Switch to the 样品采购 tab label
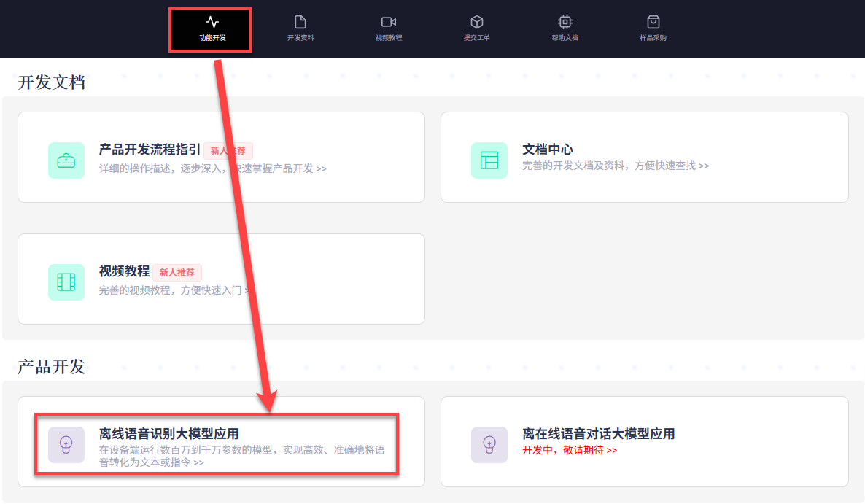Image resolution: width=865 pixels, height=504 pixels. 653,38
